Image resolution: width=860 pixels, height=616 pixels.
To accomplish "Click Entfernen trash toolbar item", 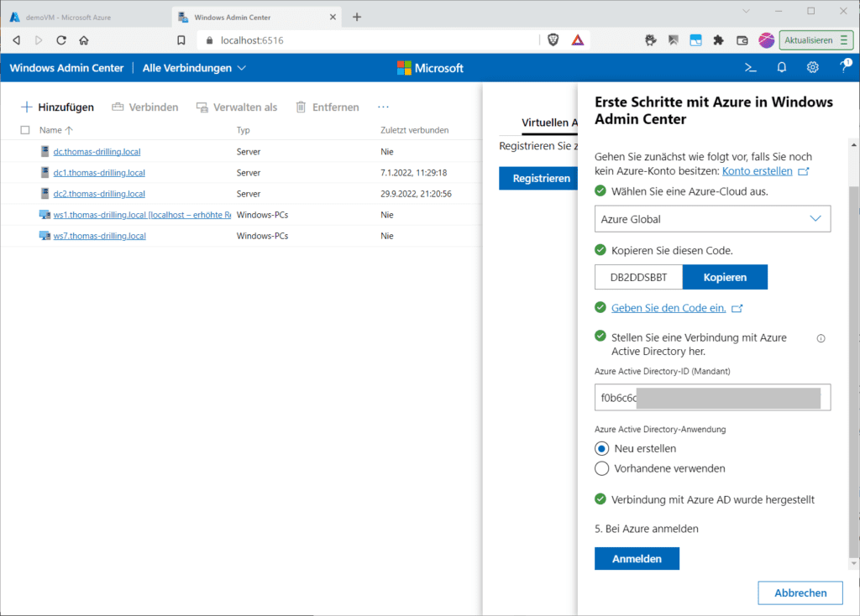I will click(328, 107).
